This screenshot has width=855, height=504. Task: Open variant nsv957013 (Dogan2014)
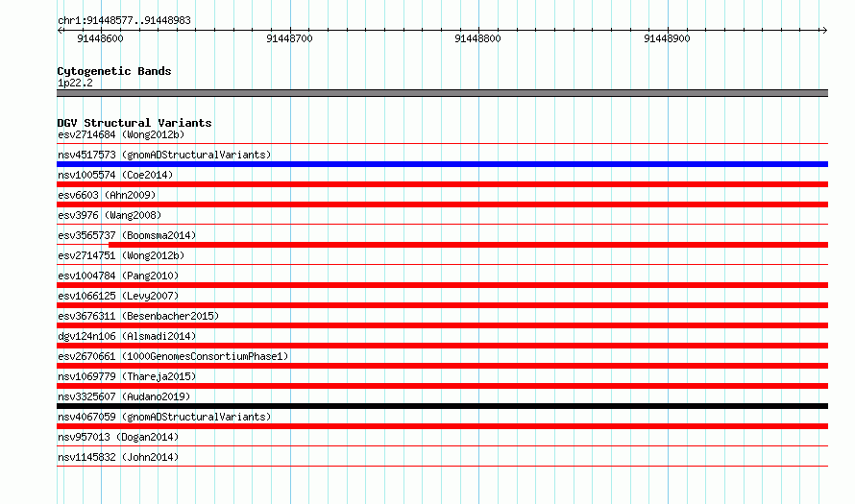coord(118,437)
